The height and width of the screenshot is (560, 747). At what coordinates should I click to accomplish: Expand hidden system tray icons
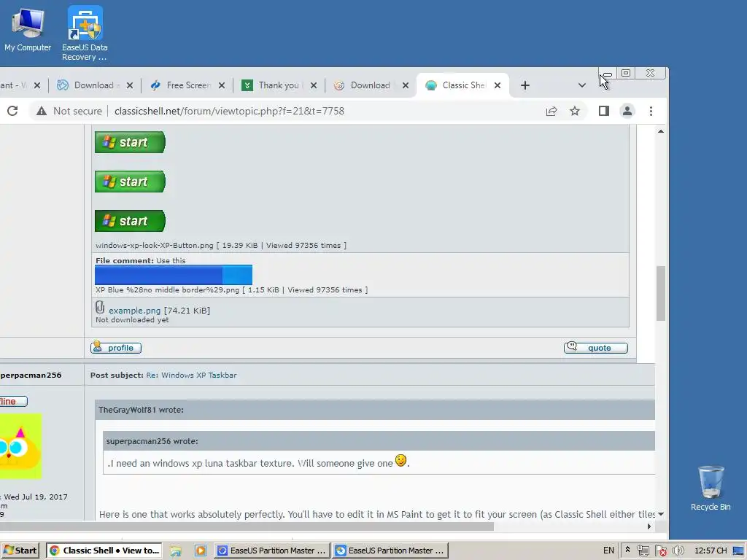pos(627,550)
